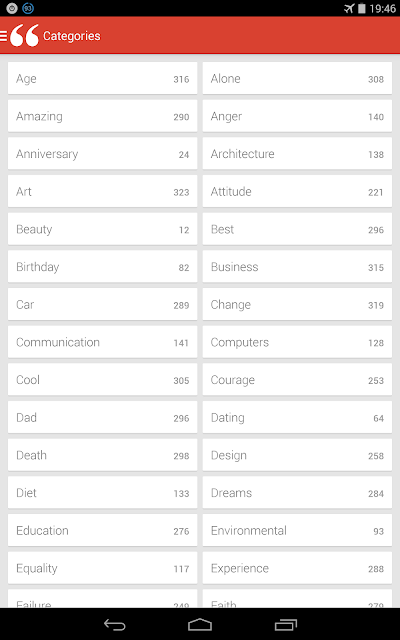This screenshot has width=400, height=640.
Task: Tap the blue 93 notification icon
Action: [x=28, y=8]
